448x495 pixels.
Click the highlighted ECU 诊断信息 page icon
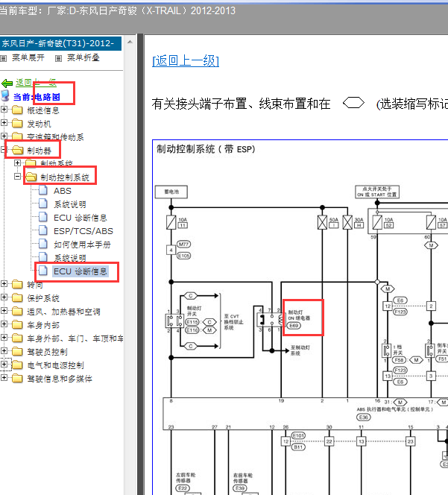coord(43,271)
